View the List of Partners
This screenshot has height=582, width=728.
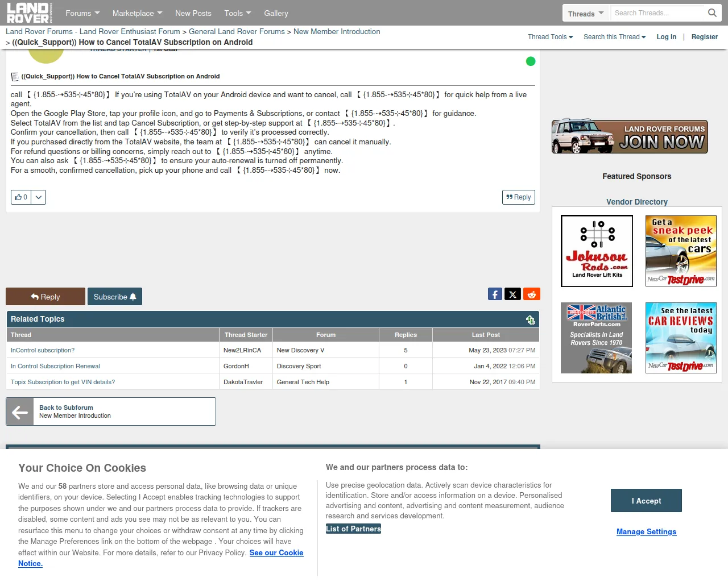(x=353, y=529)
